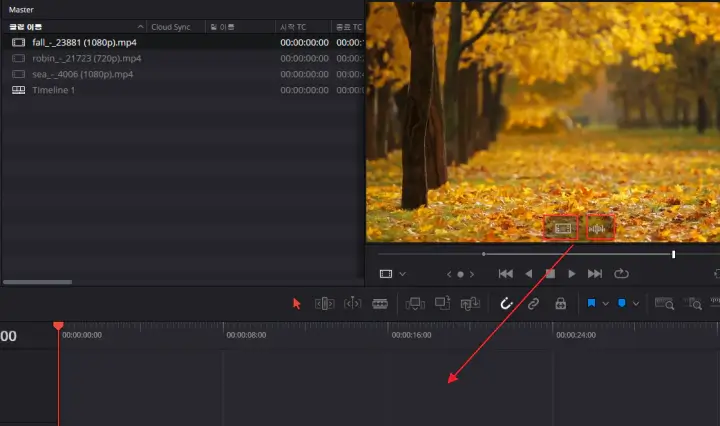The width and height of the screenshot is (720, 426).
Task: Click the Replace Clip icon
Action: [x=470, y=303]
